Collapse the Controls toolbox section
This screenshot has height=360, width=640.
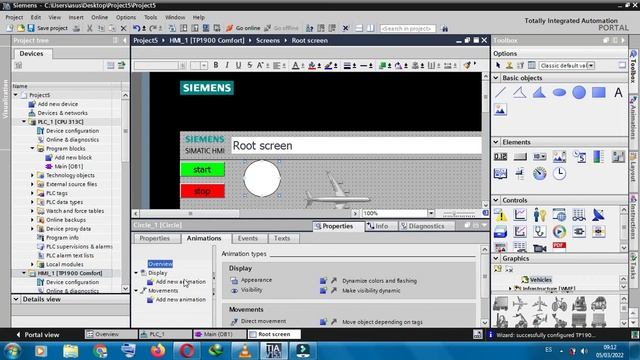[496, 200]
